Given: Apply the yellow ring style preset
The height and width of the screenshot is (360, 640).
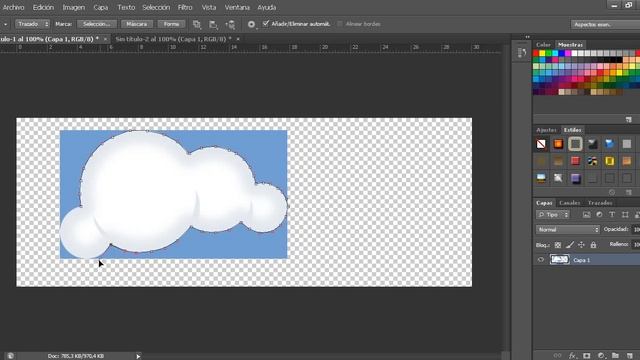Looking at the screenshot, I should pyautogui.click(x=609, y=161).
